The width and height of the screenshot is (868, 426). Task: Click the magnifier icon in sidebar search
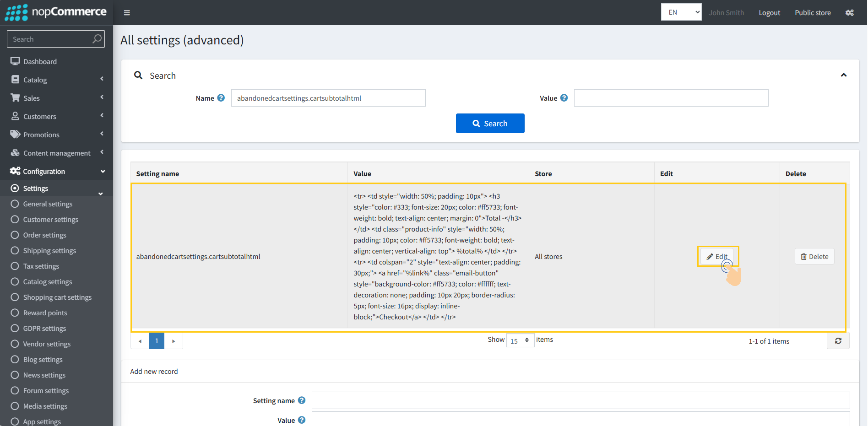[x=97, y=39]
